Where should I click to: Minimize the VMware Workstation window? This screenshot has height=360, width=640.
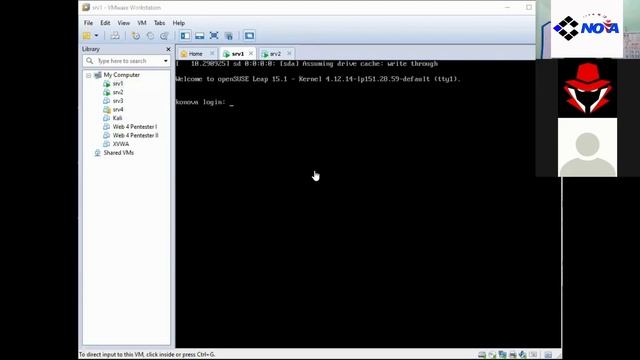507,7
